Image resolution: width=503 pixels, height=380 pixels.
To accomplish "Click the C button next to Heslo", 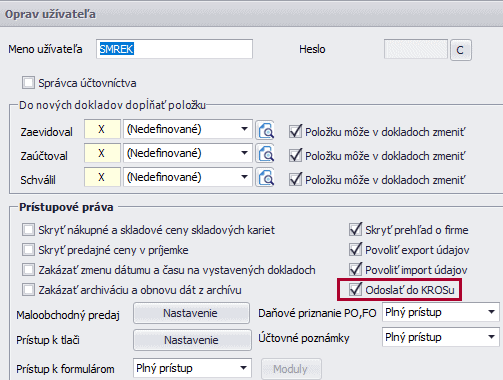I will (461, 50).
